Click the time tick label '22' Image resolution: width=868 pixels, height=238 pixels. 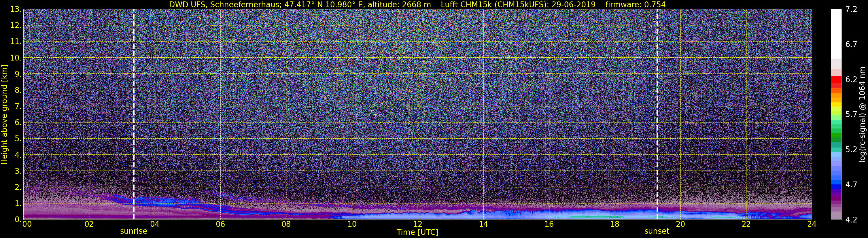(746, 224)
